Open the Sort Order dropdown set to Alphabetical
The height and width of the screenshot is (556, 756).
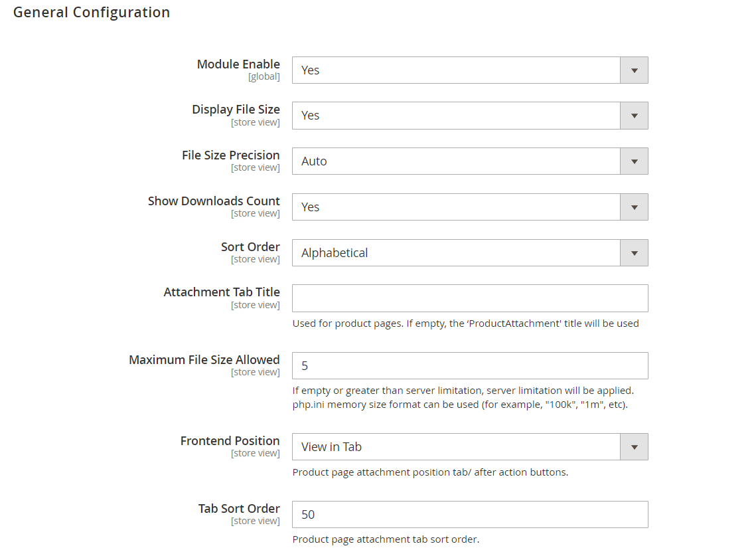(469, 253)
